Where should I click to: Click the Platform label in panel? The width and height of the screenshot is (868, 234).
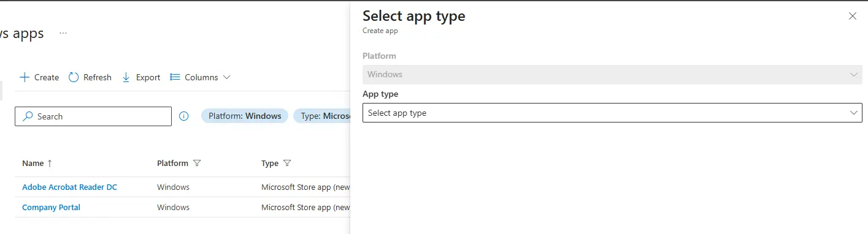point(379,56)
